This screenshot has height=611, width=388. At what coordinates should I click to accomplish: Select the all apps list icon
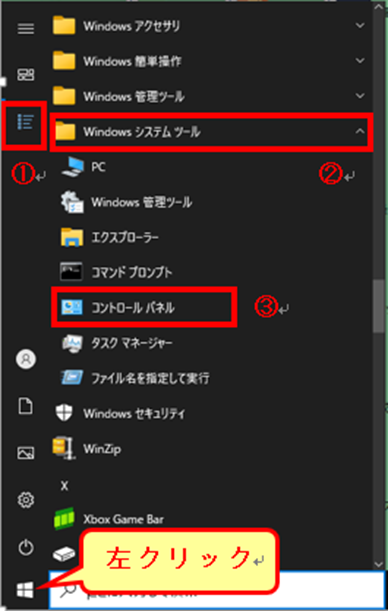coord(26,122)
